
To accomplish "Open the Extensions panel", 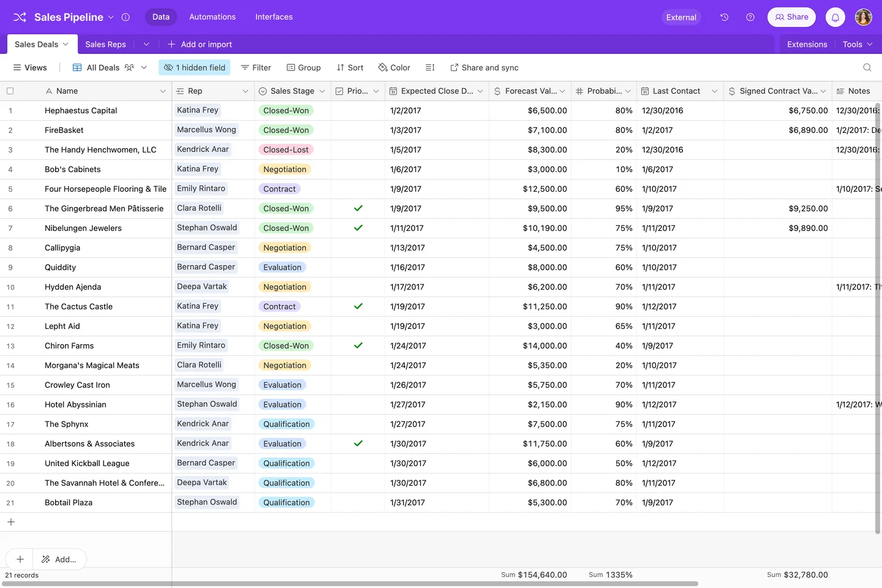I will pyautogui.click(x=807, y=44).
